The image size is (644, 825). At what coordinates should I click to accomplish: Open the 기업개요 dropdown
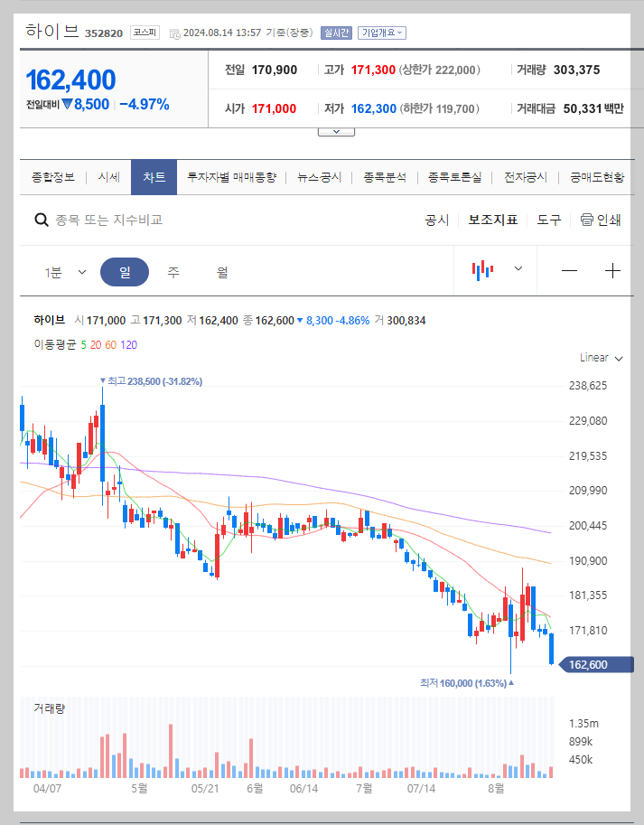pyautogui.click(x=384, y=33)
